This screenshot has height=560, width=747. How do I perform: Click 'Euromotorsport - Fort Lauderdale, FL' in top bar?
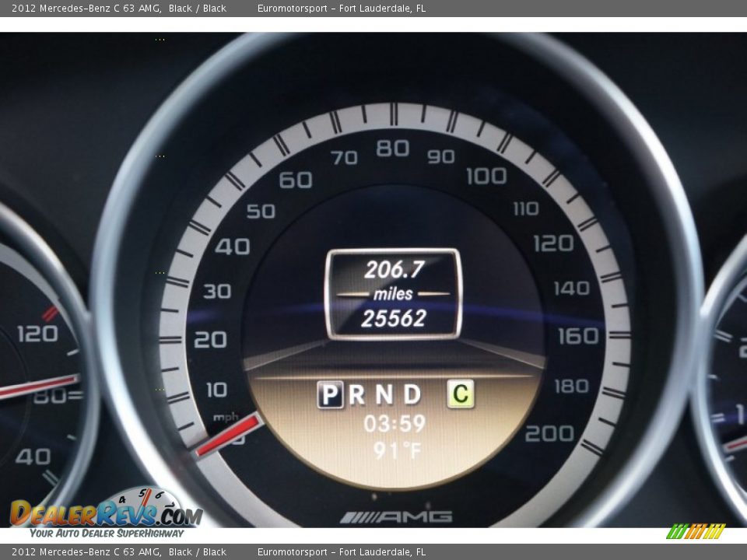[342, 9]
